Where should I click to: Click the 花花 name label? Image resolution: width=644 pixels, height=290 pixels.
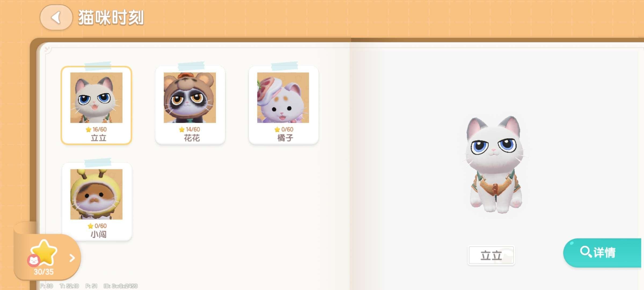click(x=192, y=138)
